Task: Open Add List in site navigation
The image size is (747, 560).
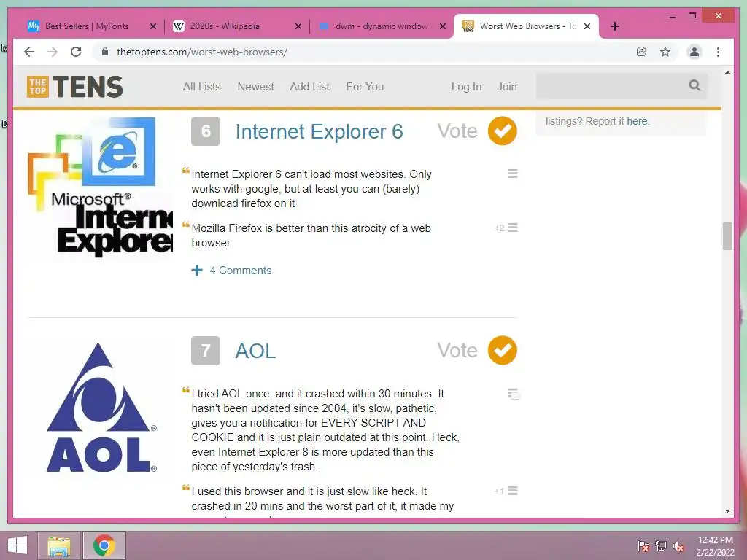Action: pos(309,87)
